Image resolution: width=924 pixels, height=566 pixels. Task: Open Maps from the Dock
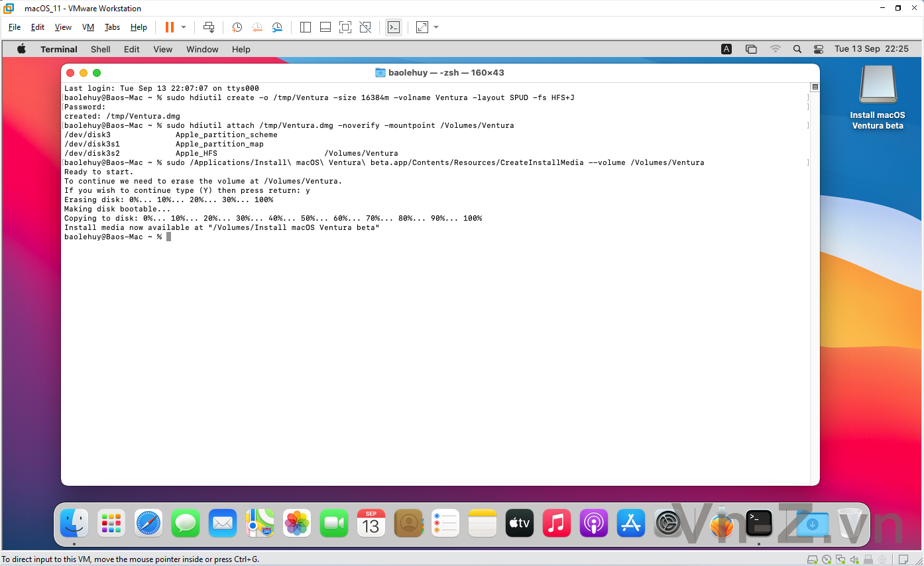[x=260, y=524]
